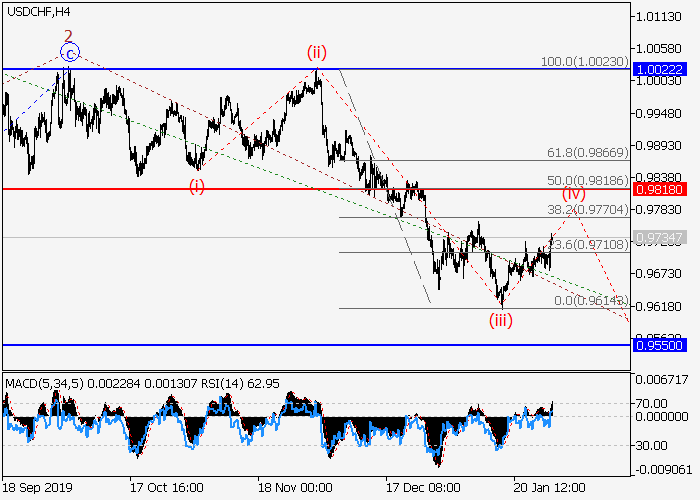The height and width of the screenshot is (500, 700).
Task: Select the red wave 2 label
Action: point(69,34)
